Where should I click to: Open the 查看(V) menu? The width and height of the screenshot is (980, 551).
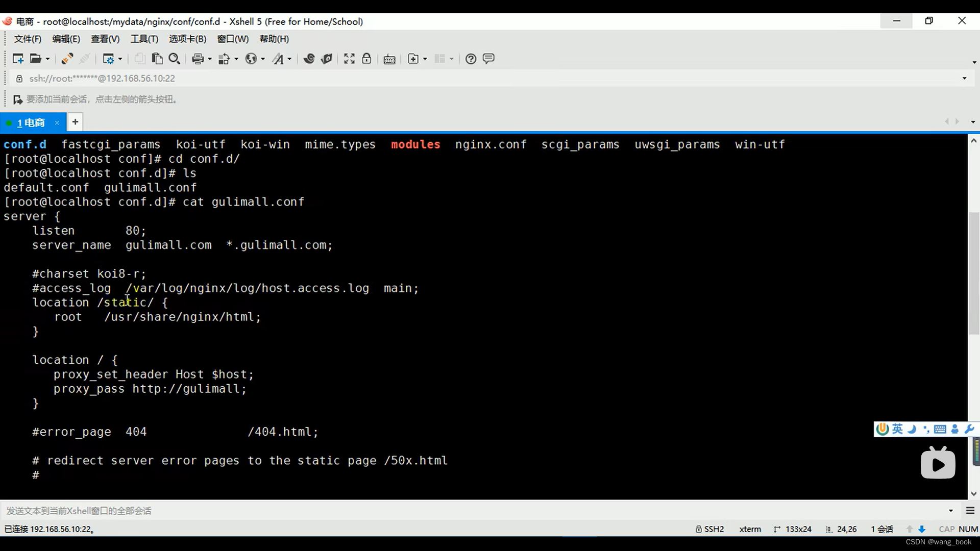pos(105,39)
